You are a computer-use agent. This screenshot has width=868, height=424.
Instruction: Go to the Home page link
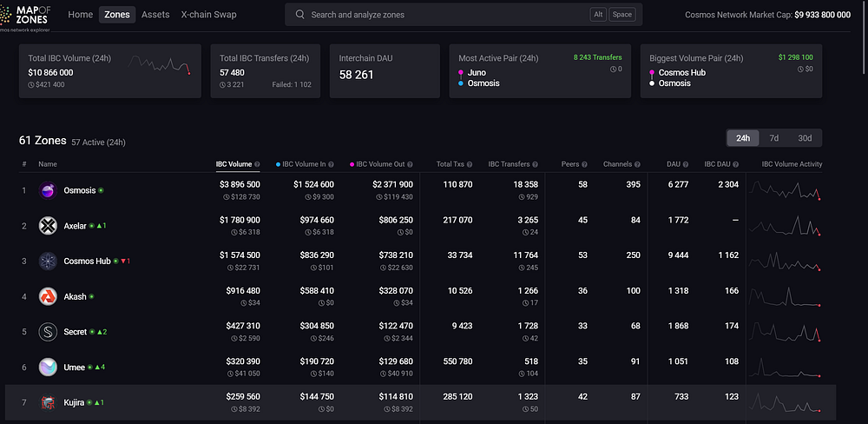click(x=80, y=15)
